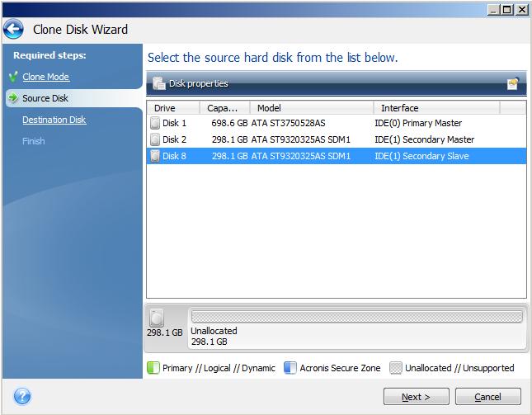Click IDE(0) Primary Master interface cell
532x415 pixels.
[x=418, y=123]
